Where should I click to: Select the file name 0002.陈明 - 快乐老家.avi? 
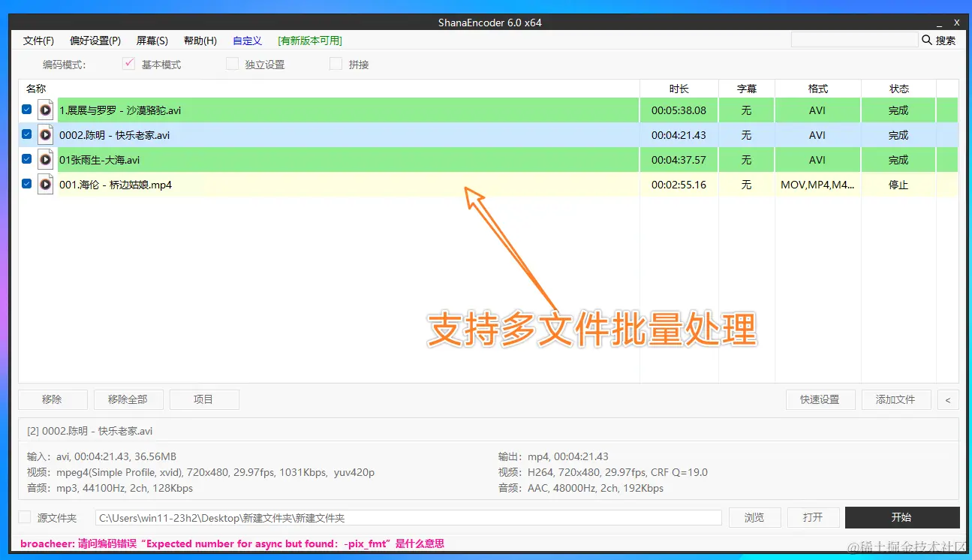pos(115,135)
